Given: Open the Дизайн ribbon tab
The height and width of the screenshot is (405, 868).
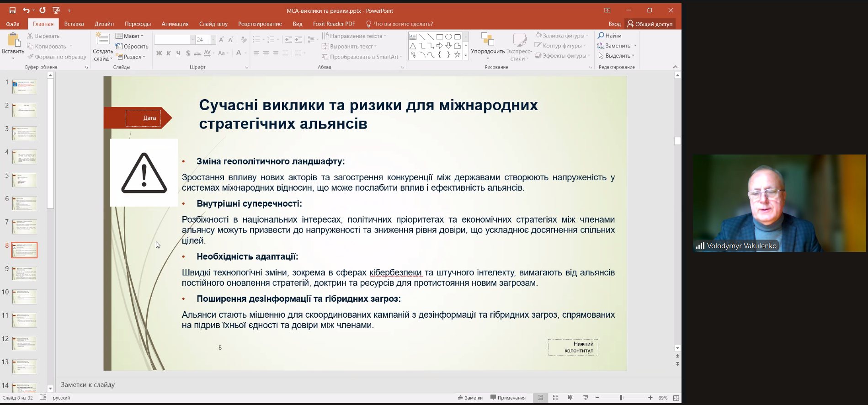Looking at the screenshot, I should pyautogui.click(x=104, y=24).
